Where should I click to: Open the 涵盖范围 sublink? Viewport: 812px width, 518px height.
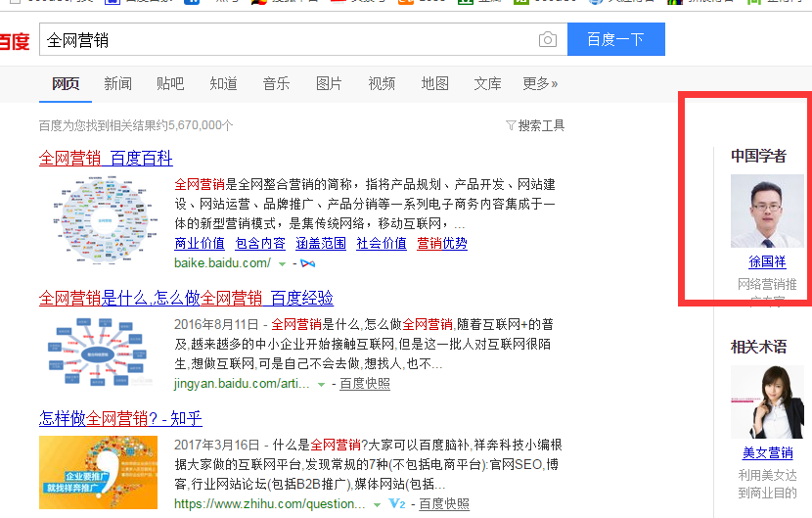point(321,243)
